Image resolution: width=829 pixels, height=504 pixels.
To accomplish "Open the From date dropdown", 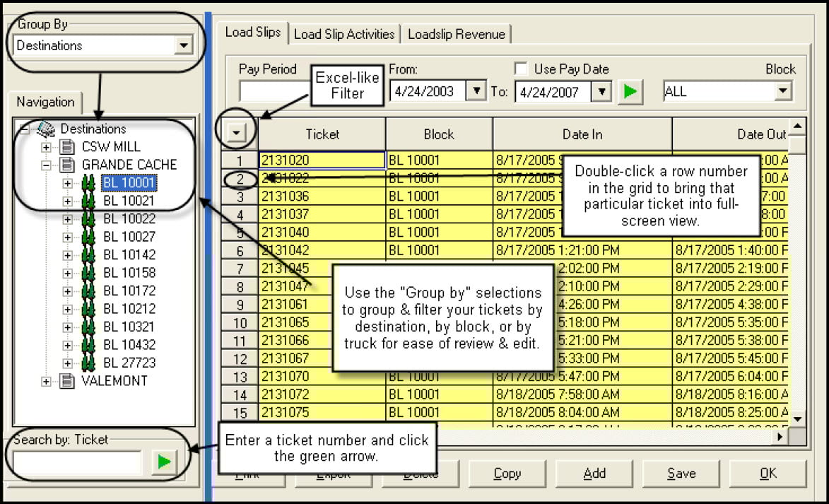I will click(x=476, y=91).
